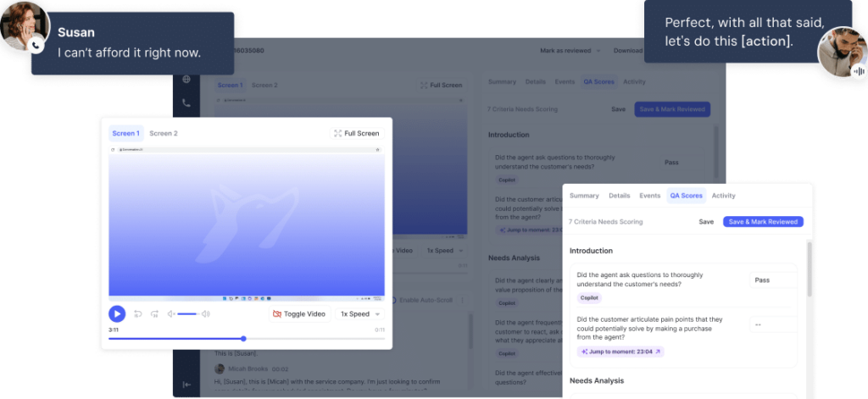Image resolution: width=868 pixels, height=399 pixels.
Task: Click the agent's avatar photo at right
Action: pyautogui.click(x=843, y=52)
